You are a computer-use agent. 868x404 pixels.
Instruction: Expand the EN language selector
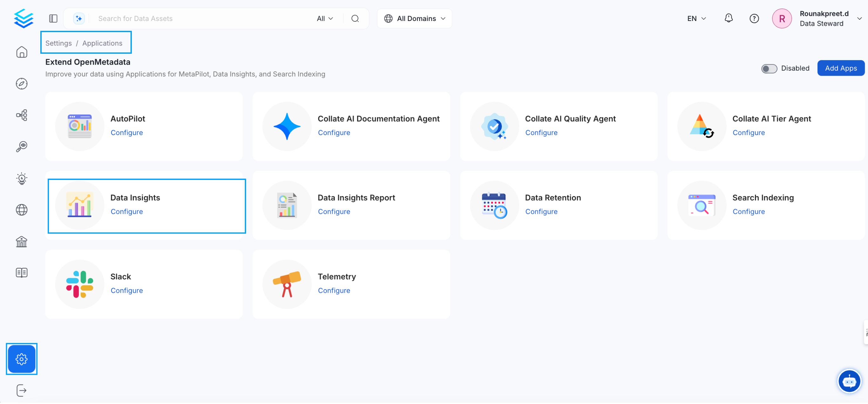point(696,18)
